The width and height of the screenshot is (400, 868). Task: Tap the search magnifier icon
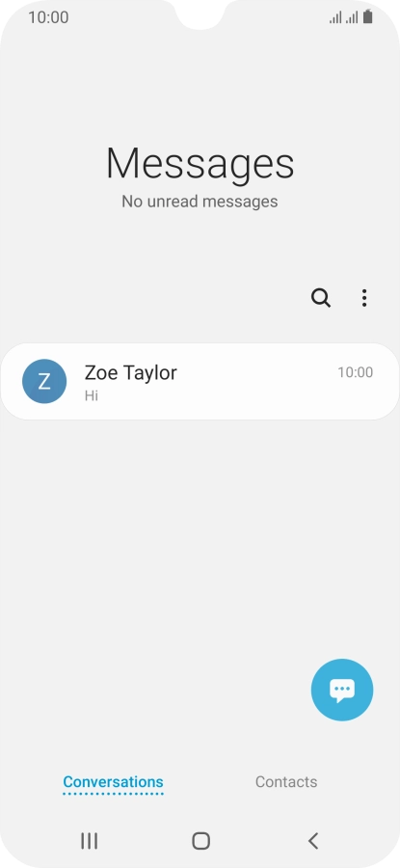tap(321, 298)
